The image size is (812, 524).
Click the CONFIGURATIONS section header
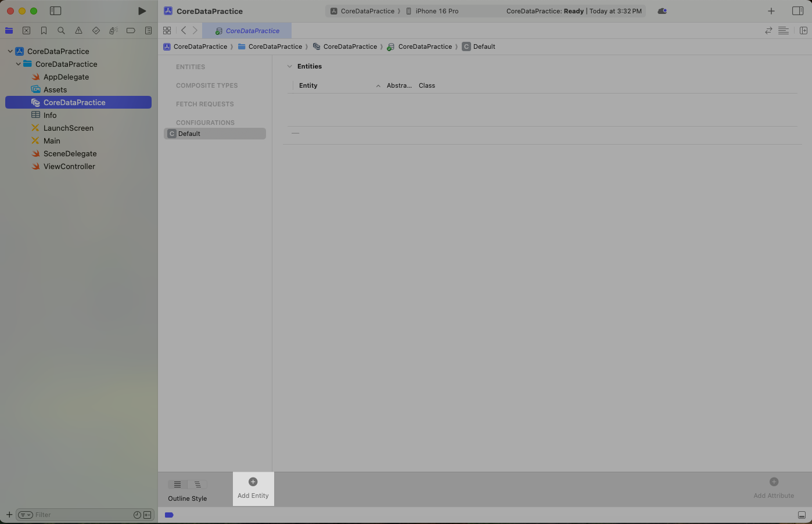(205, 123)
